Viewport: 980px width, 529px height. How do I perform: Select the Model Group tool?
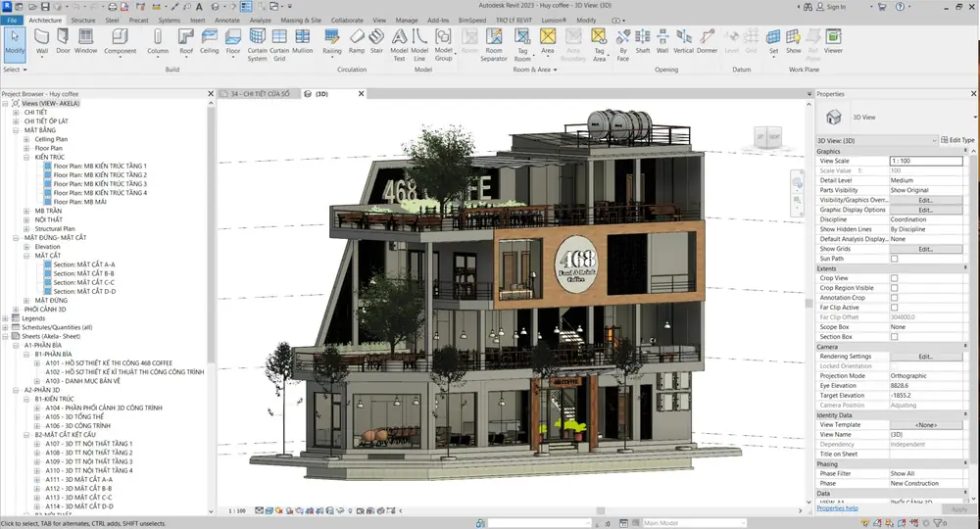click(443, 45)
